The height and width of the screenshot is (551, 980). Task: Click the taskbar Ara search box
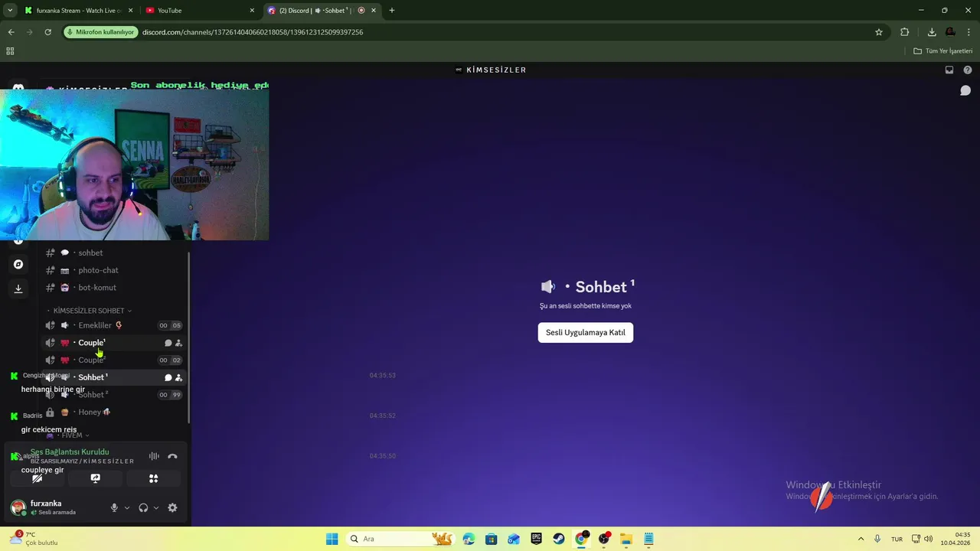[400, 539]
